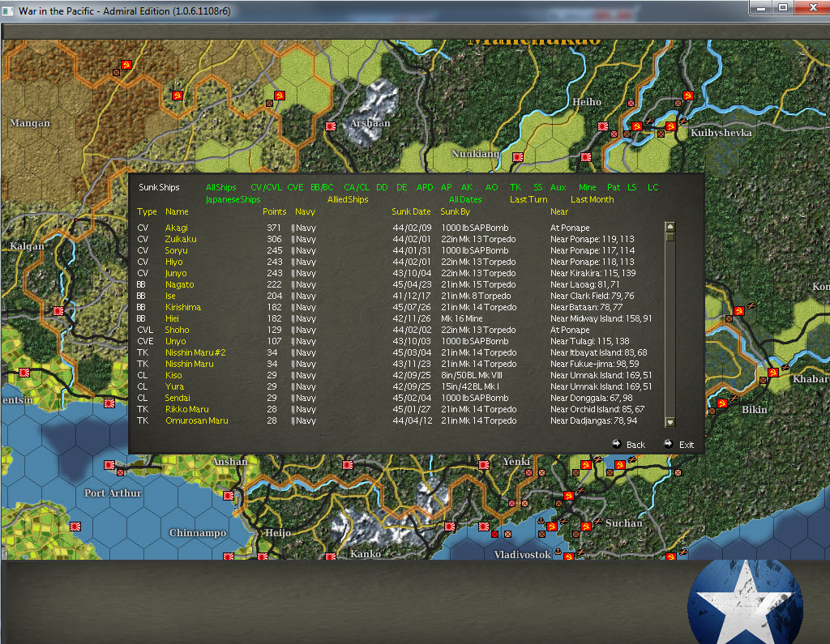Select the All Dates filter

click(x=464, y=199)
